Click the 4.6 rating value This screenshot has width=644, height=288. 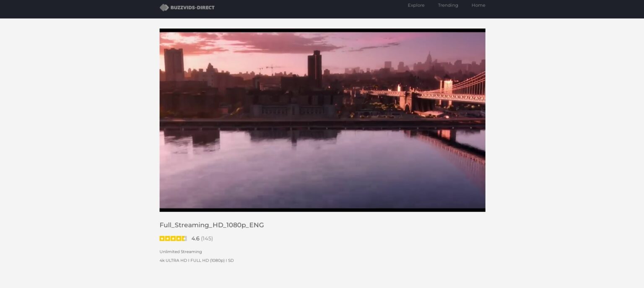195,238
